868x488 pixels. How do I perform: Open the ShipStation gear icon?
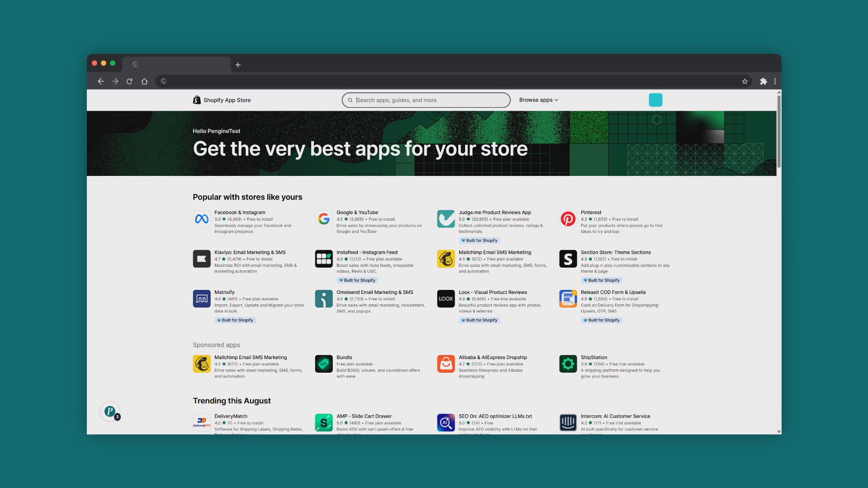(x=568, y=364)
